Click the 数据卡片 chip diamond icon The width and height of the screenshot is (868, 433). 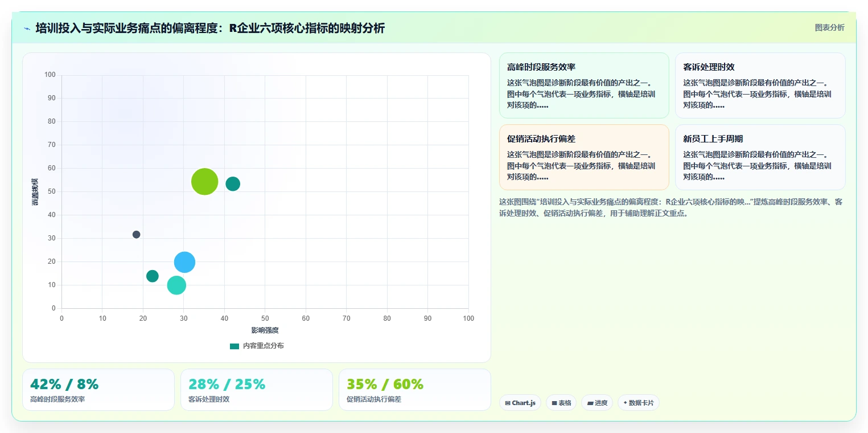(625, 403)
